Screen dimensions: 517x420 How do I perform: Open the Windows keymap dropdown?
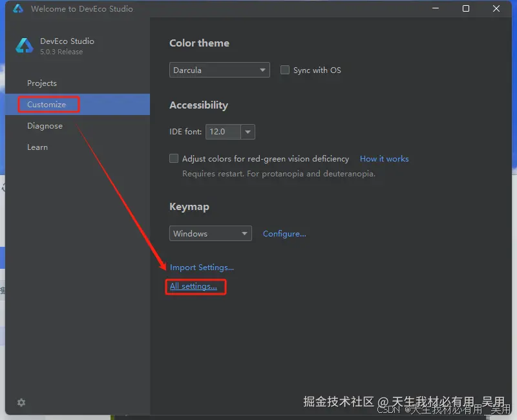coord(211,233)
